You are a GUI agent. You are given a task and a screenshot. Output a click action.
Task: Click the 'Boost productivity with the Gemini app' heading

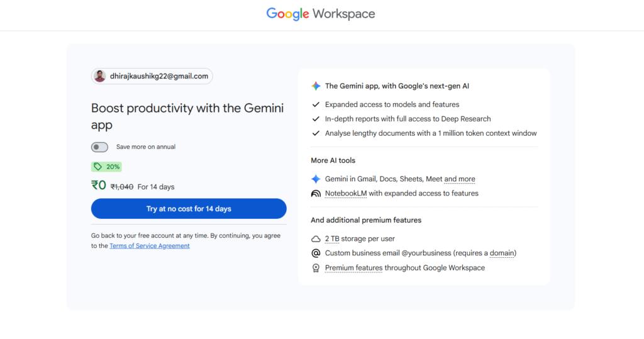tap(187, 116)
